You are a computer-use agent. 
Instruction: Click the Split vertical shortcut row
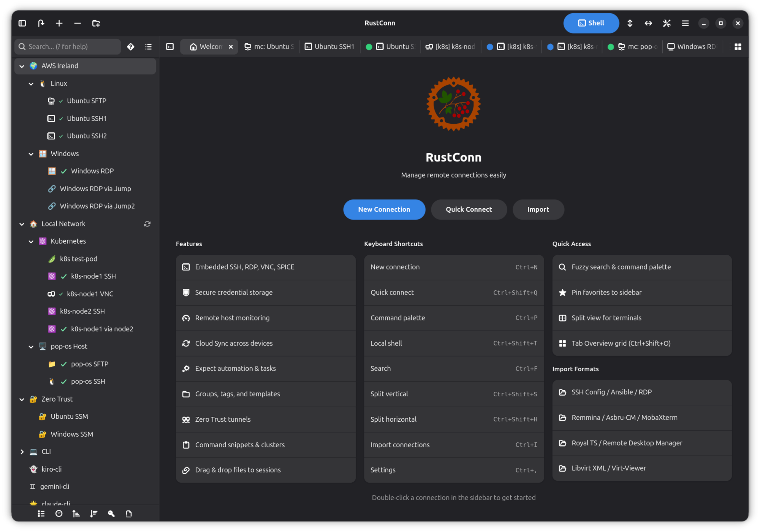click(454, 394)
